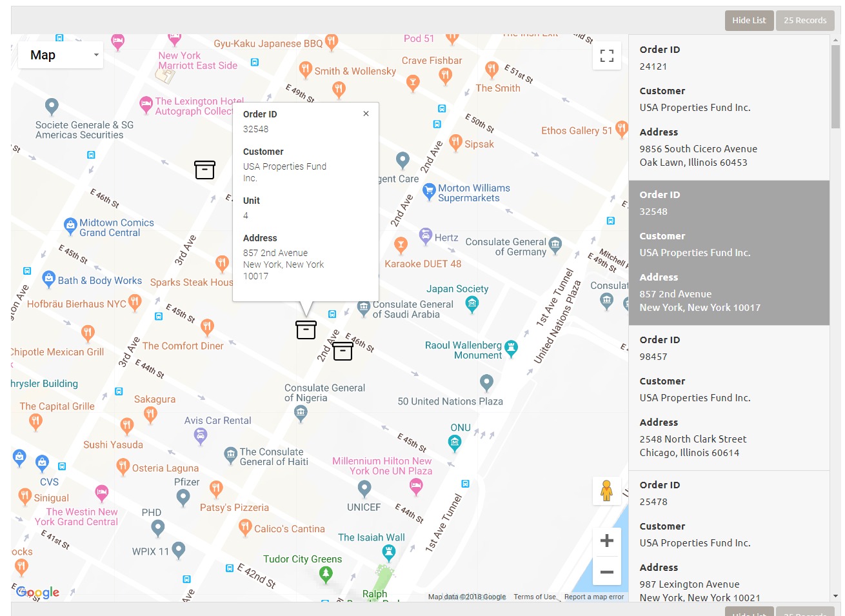Click Karaoke DUET 48 pin
This screenshot has width=845, height=616.
(401, 245)
